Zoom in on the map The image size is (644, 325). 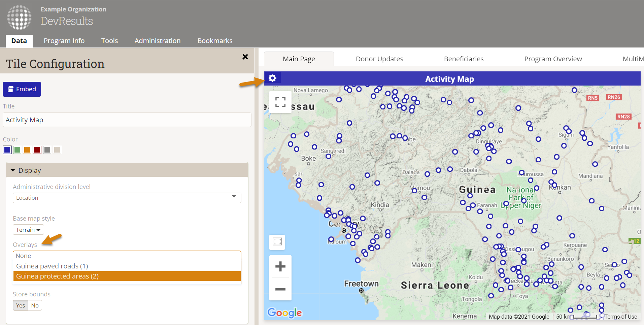coord(280,267)
